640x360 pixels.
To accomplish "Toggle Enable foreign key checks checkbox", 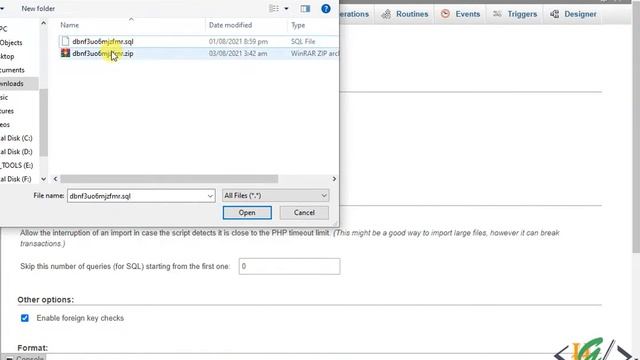I will (x=25, y=318).
